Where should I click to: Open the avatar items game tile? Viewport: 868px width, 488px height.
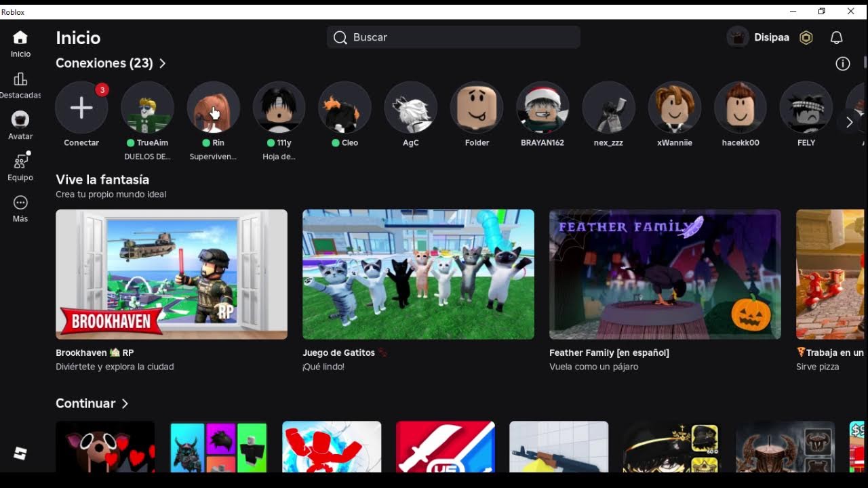[218, 447]
